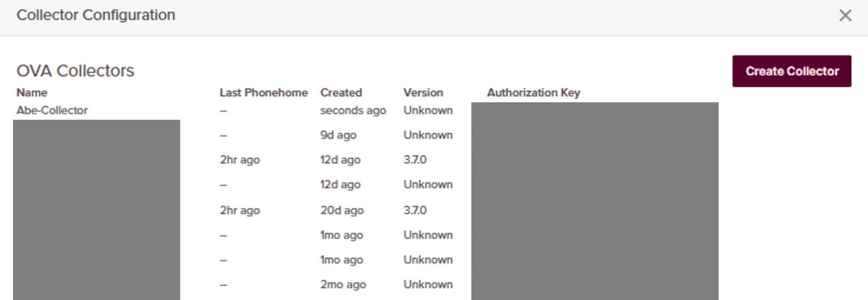Click the Last Phonehome dash for Abe-Collector

pos(223,111)
